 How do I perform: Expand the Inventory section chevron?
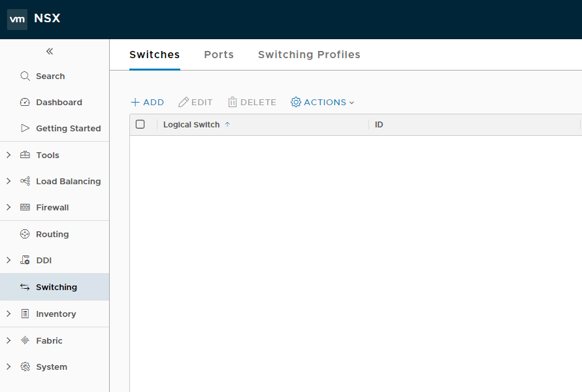pyautogui.click(x=8, y=314)
